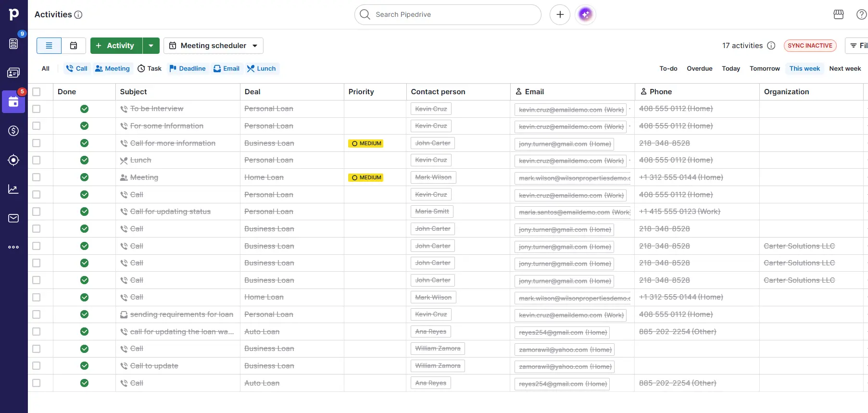Click the quick add plus icon
868x413 pixels.
click(x=560, y=14)
